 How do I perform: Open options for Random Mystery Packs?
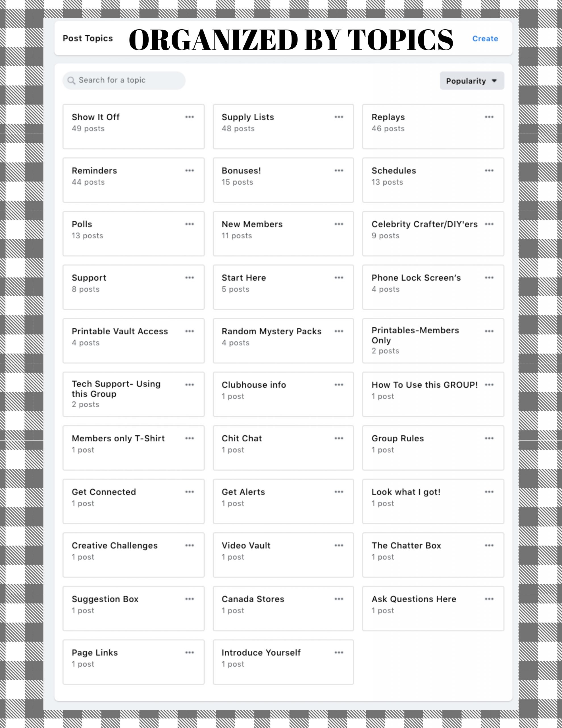(x=339, y=331)
